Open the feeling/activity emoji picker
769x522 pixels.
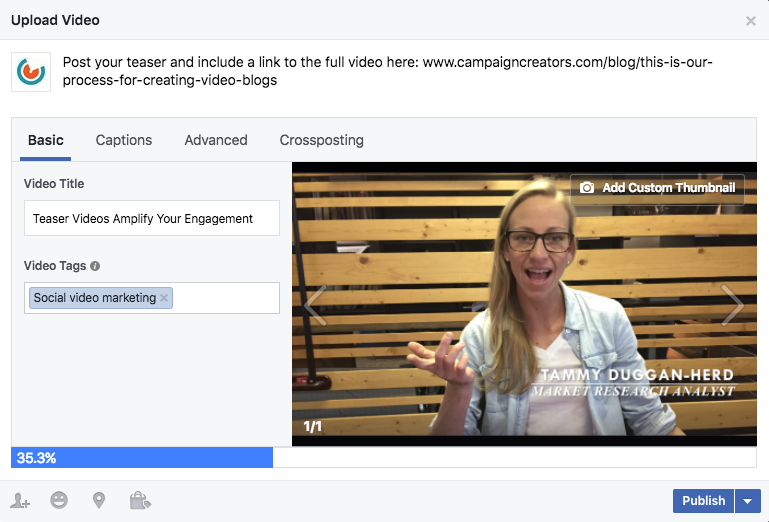click(x=60, y=500)
